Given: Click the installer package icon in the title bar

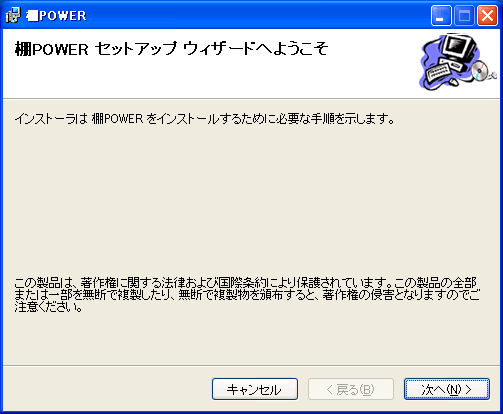Looking at the screenshot, I should pyautogui.click(x=13, y=16).
